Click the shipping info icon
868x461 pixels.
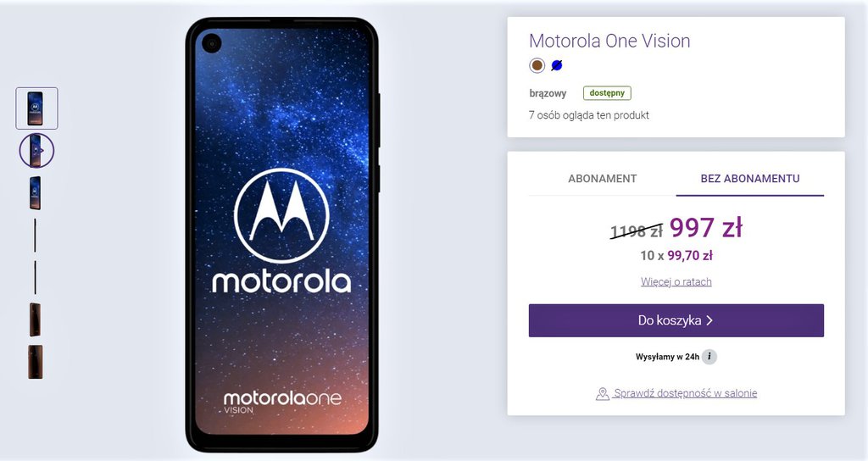click(x=709, y=357)
